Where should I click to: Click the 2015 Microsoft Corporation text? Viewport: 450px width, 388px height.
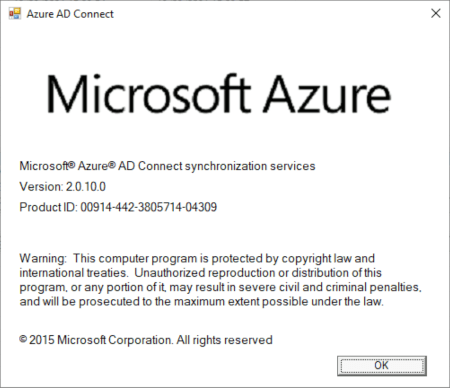[101, 340]
